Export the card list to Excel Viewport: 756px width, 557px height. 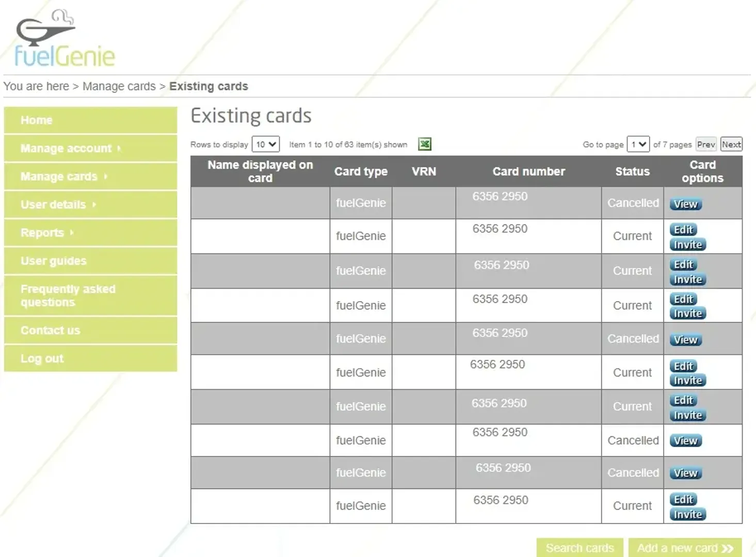click(424, 144)
